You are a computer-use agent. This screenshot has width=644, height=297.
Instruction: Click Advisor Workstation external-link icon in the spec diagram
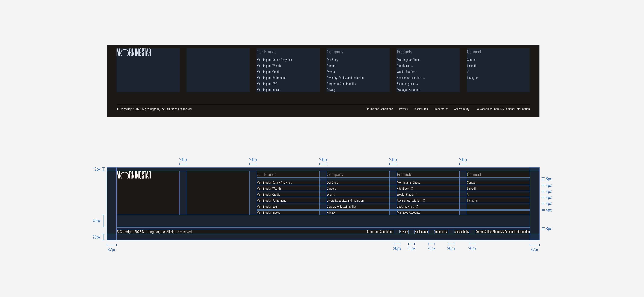click(424, 200)
